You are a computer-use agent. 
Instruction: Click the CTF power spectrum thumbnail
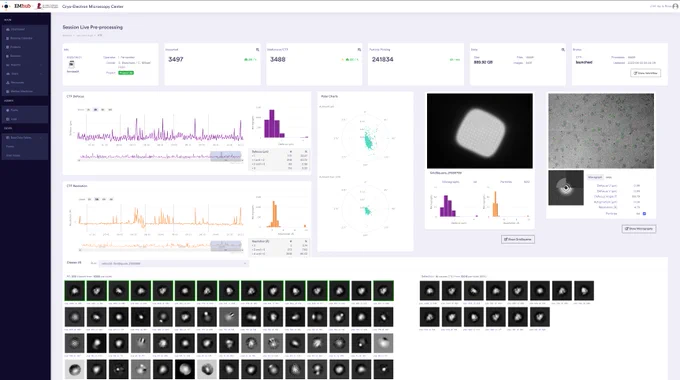tap(566, 188)
